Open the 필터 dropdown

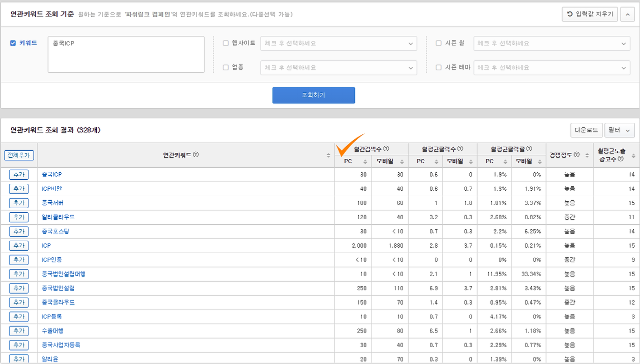pos(619,130)
